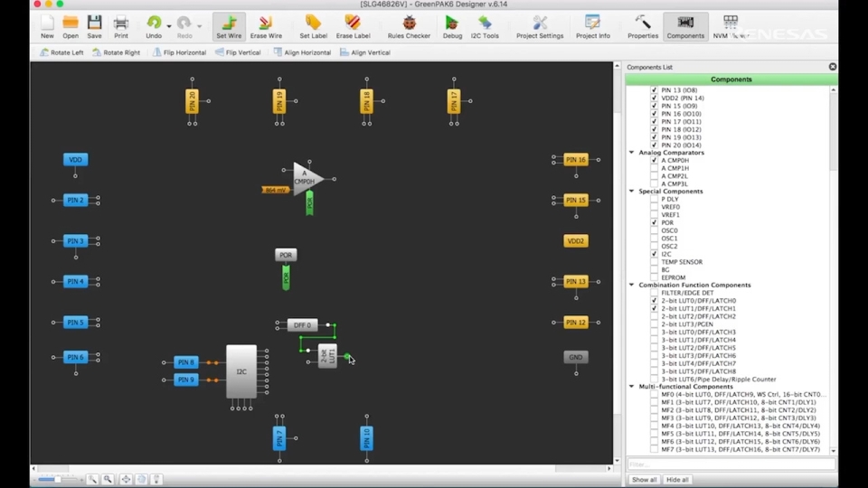Image resolution: width=868 pixels, height=488 pixels.
Task: Select the GND block on canvas
Action: (x=576, y=358)
